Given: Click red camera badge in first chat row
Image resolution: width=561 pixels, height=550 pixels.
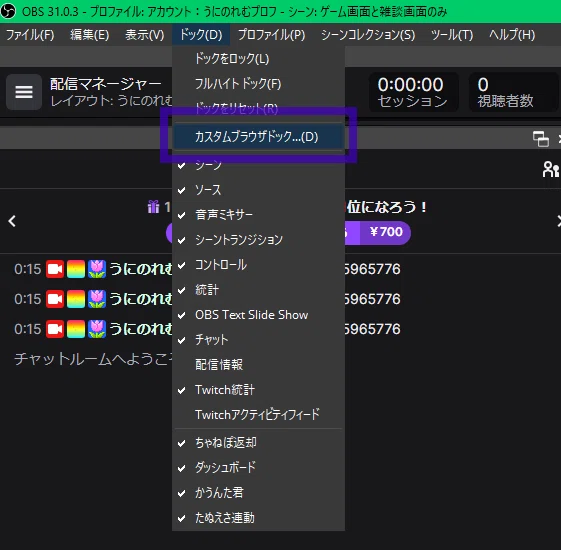Looking at the screenshot, I should tap(55, 269).
